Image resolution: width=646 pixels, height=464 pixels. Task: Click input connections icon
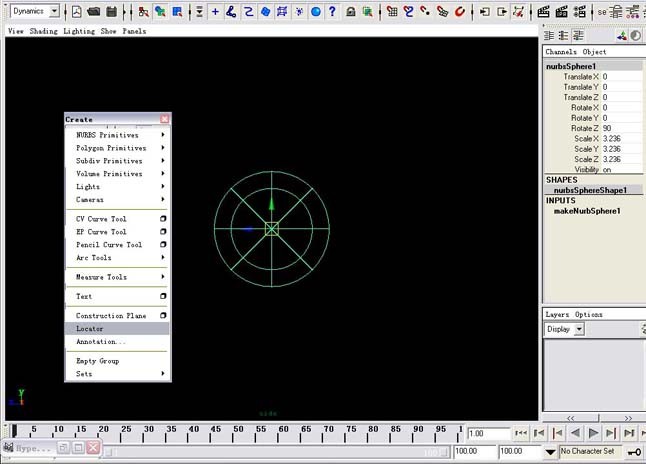point(484,12)
